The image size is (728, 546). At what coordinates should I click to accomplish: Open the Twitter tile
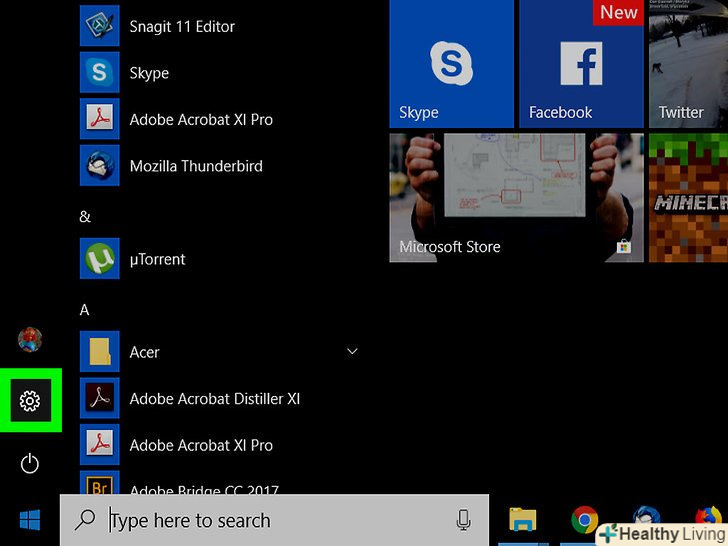pos(688,64)
